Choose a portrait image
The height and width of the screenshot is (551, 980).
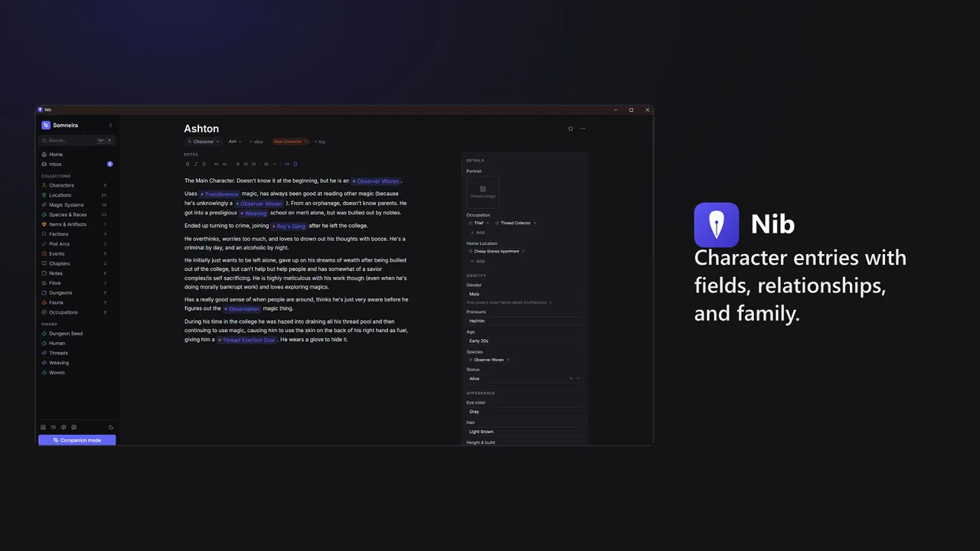[483, 192]
